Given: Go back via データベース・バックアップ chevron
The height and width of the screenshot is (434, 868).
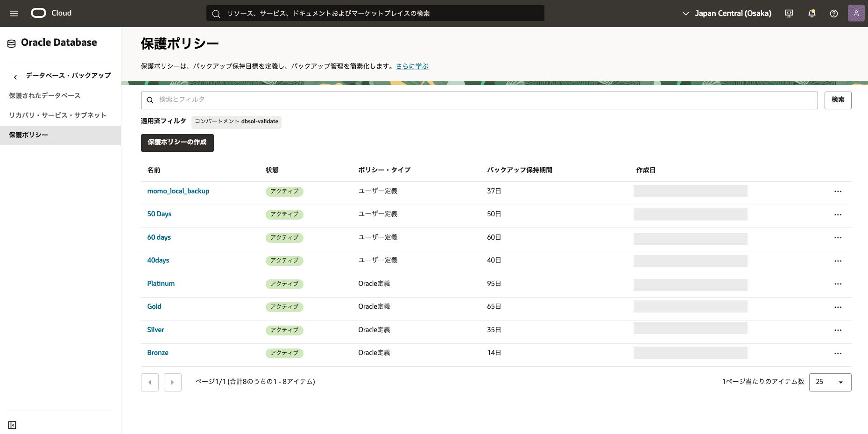Looking at the screenshot, I should pos(15,77).
